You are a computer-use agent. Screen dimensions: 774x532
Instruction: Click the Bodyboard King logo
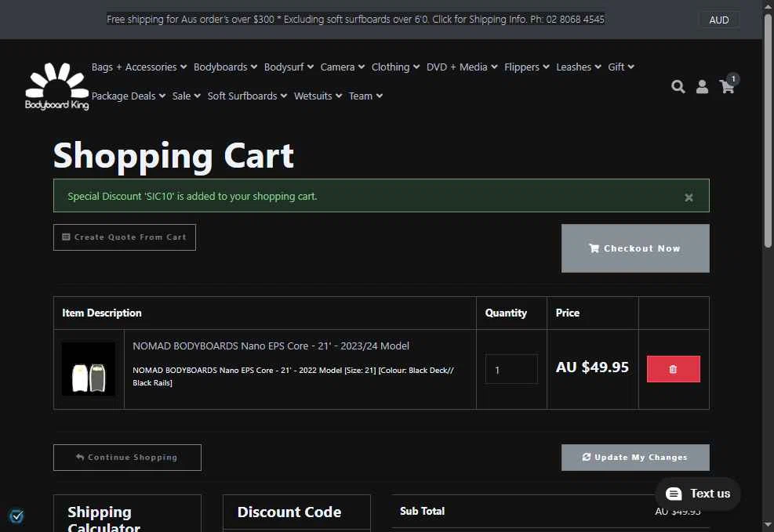[56, 86]
